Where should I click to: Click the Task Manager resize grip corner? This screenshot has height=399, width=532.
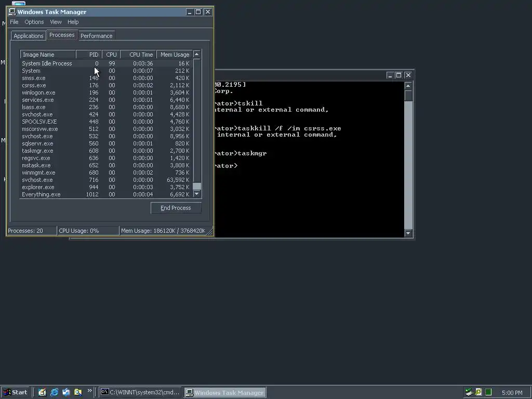210,232
